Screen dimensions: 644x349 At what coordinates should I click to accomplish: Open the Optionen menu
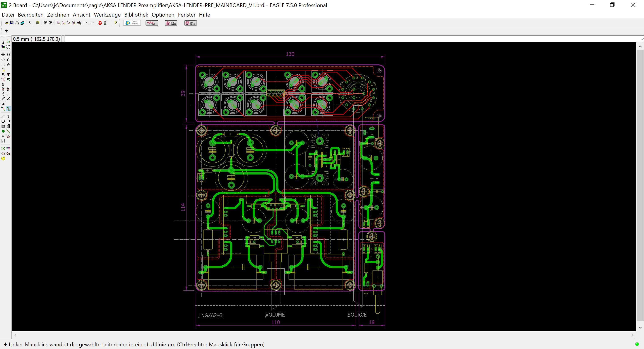pos(163,15)
